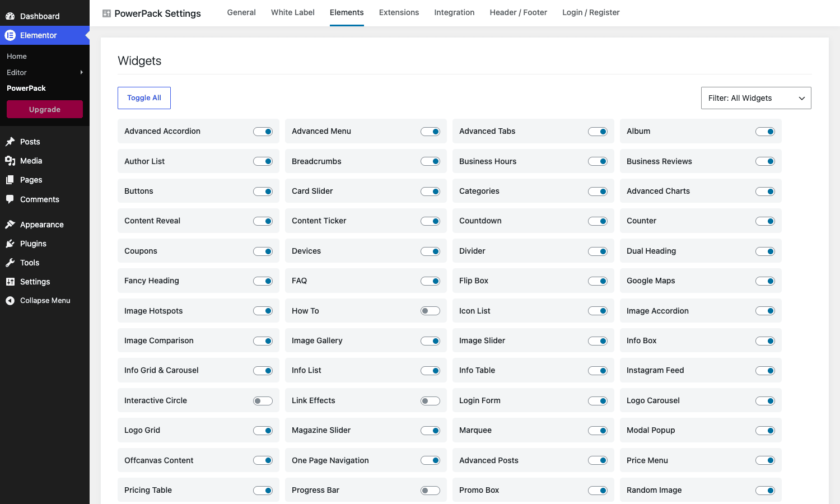Click the Elementor logo icon in sidebar
This screenshot has height=504, width=840.
pyautogui.click(x=10, y=35)
